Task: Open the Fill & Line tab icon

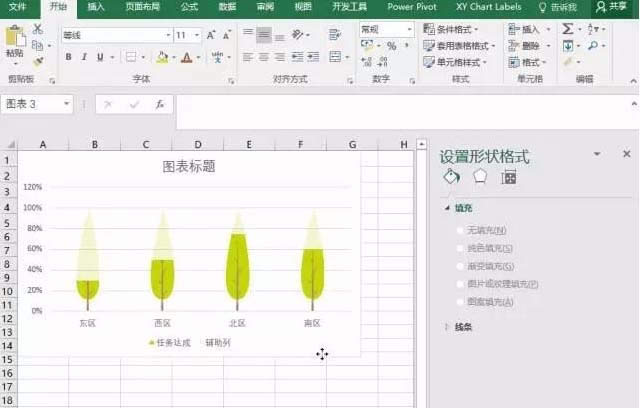Action: (451, 177)
